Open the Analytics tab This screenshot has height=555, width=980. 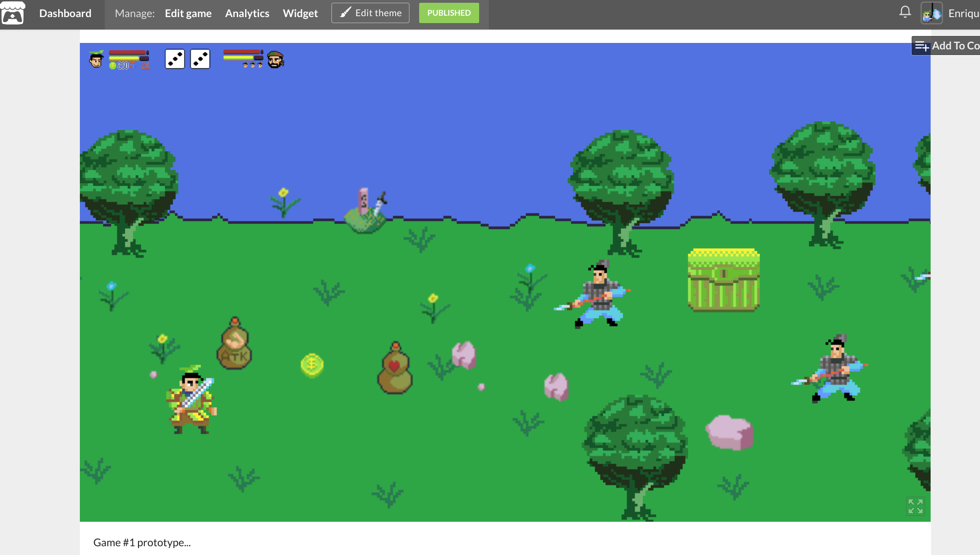coord(247,13)
